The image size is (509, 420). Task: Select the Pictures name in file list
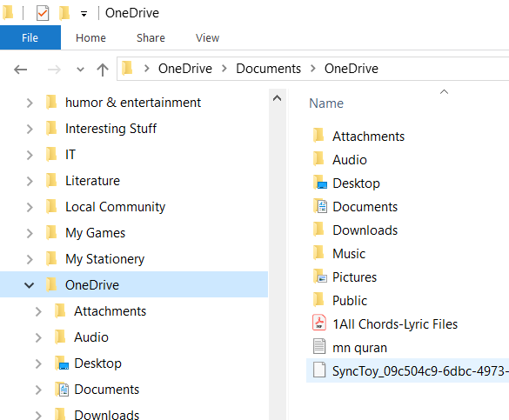pyautogui.click(x=354, y=277)
